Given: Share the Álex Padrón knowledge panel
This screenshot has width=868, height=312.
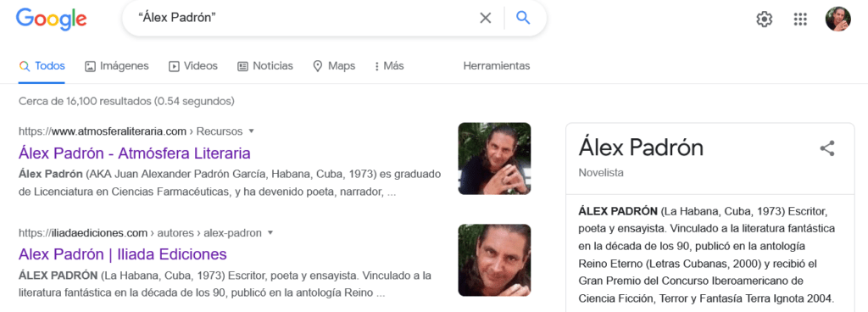Looking at the screenshot, I should 827,148.
